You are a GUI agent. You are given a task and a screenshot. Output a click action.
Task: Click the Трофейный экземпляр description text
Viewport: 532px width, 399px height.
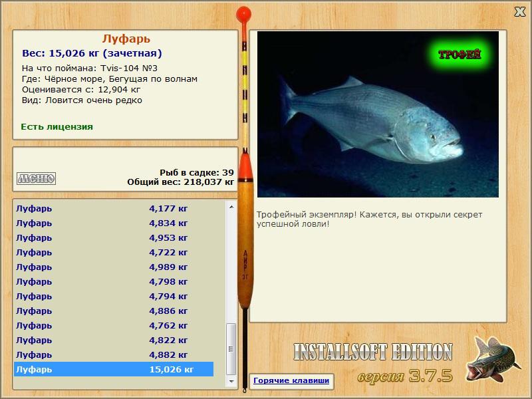pos(369,219)
